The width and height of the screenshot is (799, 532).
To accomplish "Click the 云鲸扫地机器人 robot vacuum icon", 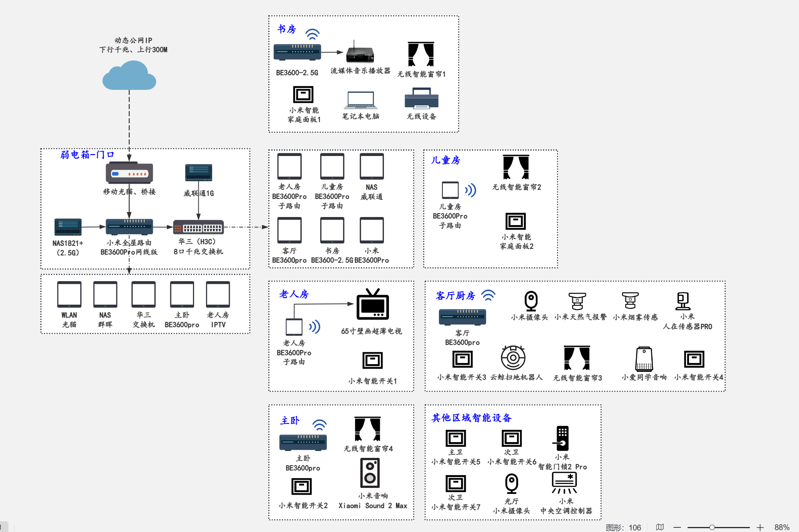I will 513,357.
